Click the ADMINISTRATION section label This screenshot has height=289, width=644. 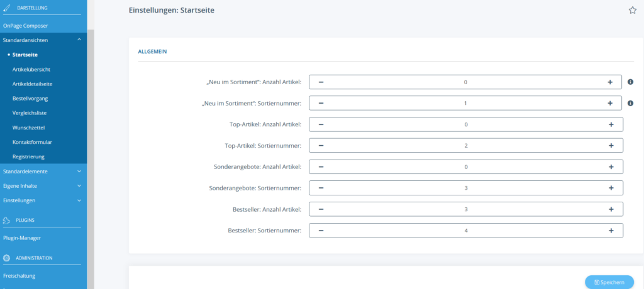pyautogui.click(x=34, y=258)
